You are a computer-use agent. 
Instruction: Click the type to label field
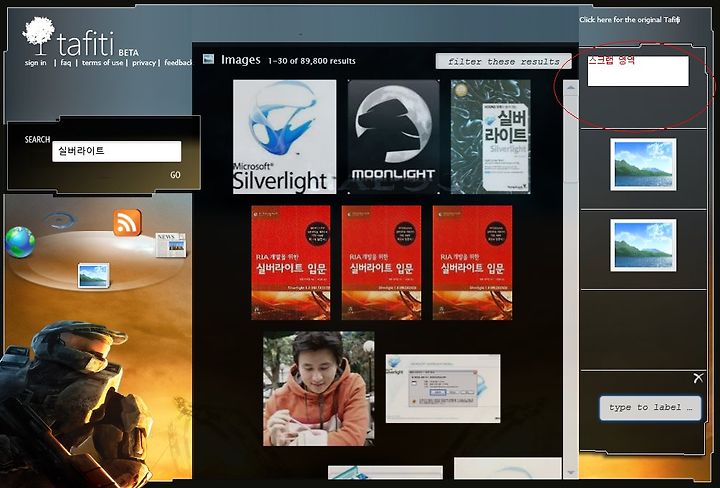650,408
